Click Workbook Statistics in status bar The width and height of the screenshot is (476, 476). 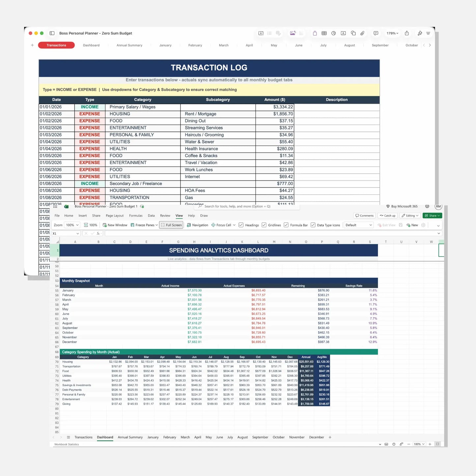(x=67, y=444)
